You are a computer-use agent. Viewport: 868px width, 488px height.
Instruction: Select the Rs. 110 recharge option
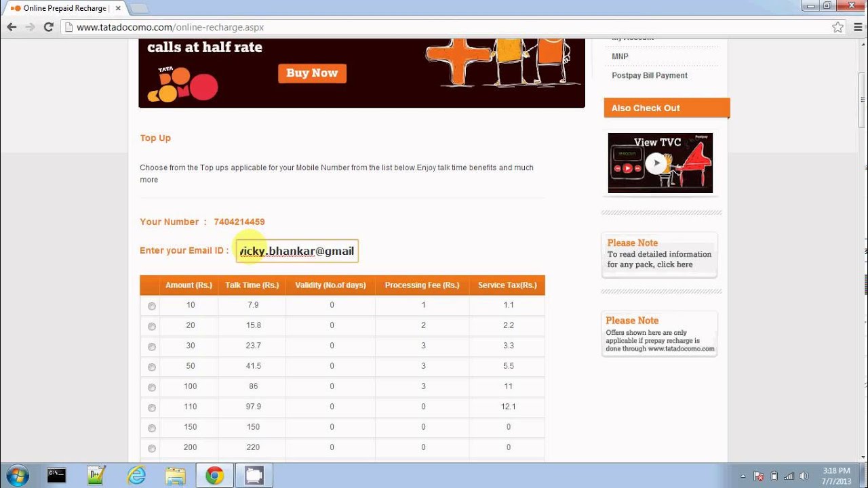tap(152, 408)
